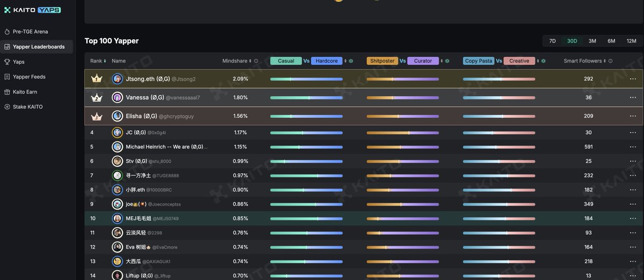This screenshot has height=280, width=644.
Task: Switch to the 3M time range
Action: 592,41
